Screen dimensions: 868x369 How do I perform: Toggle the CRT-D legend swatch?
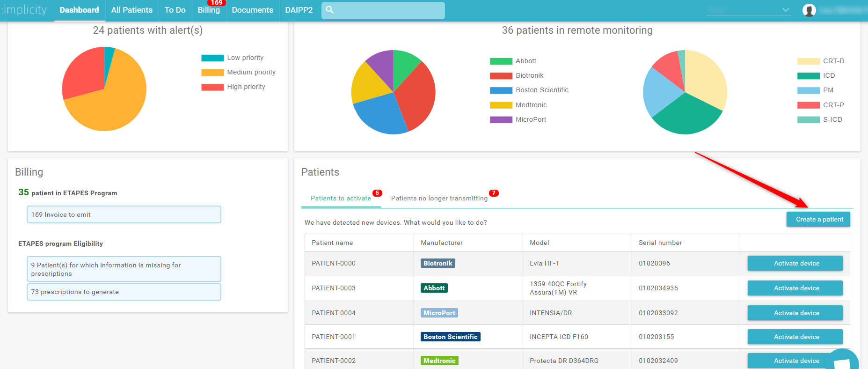tap(809, 61)
